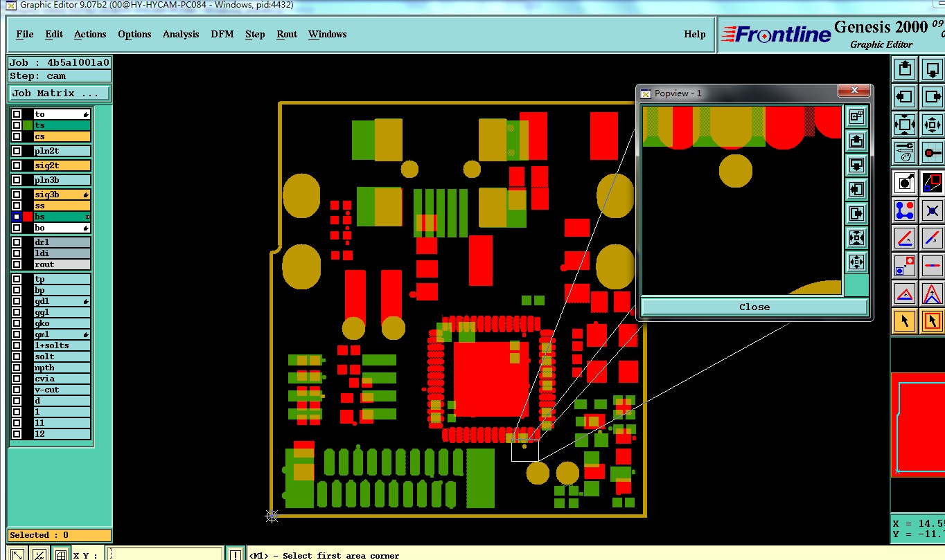The image size is (945, 560).
Task: Click the zoom-out icon with outward arrows
Action: [933, 125]
